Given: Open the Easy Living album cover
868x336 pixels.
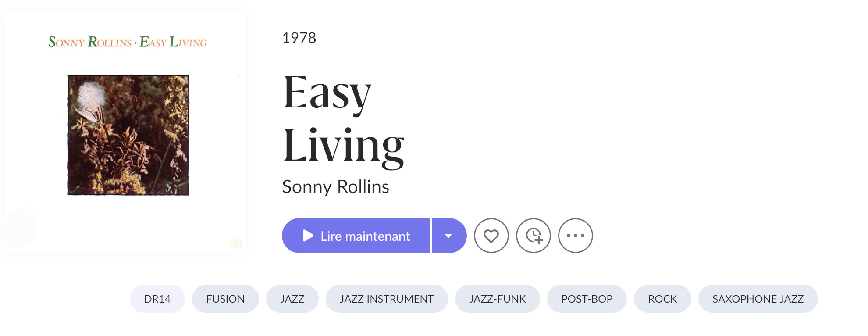Looking at the screenshot, I should click(125, 132).
